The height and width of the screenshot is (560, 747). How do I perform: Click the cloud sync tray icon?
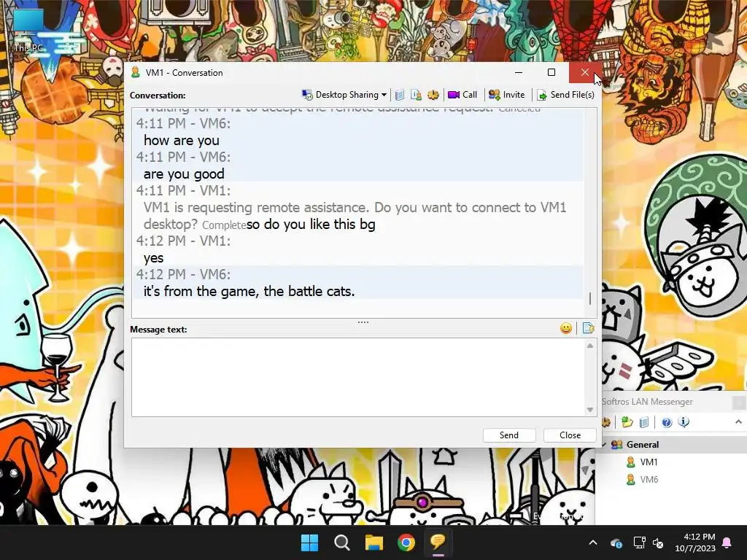pyautogui.click(x=616, y=542)
